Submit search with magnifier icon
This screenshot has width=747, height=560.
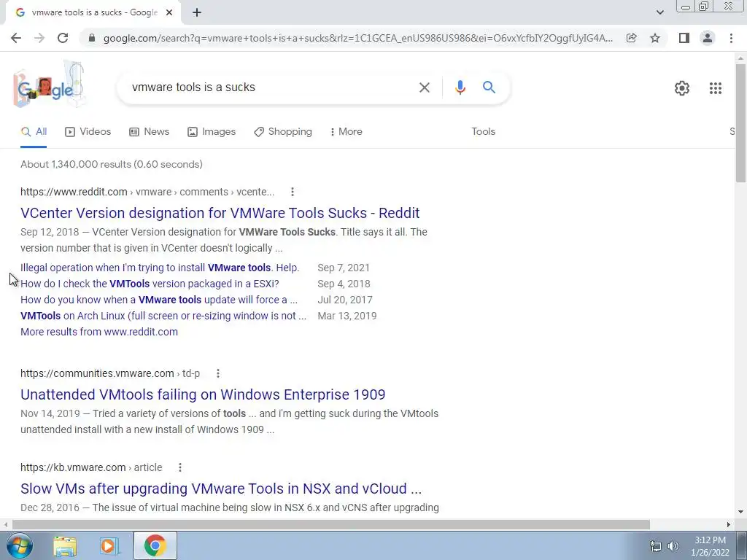[489, 87]
